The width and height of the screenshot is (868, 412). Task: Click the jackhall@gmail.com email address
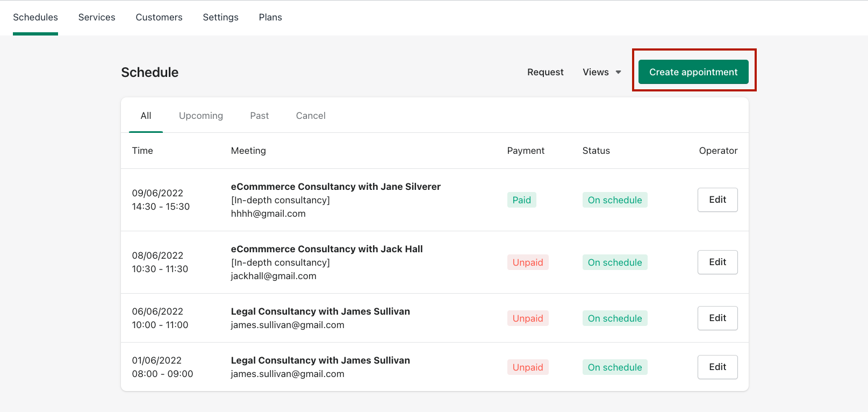(x=274, y=276)
